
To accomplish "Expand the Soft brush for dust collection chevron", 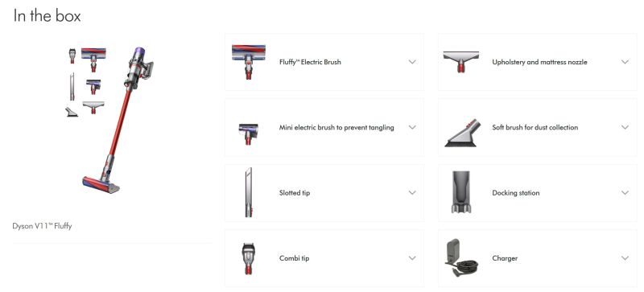I will pos(625,127).
